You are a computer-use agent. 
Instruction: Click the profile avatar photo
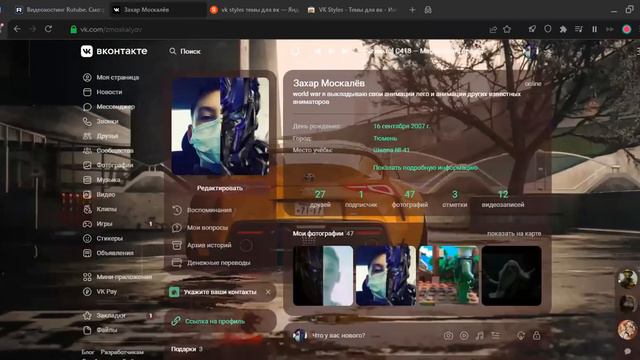coord(220,126)
